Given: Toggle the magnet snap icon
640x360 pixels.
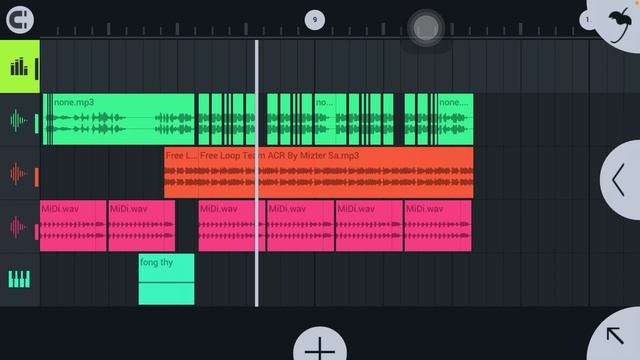Looking at the screenshot, I should [20, 19].
